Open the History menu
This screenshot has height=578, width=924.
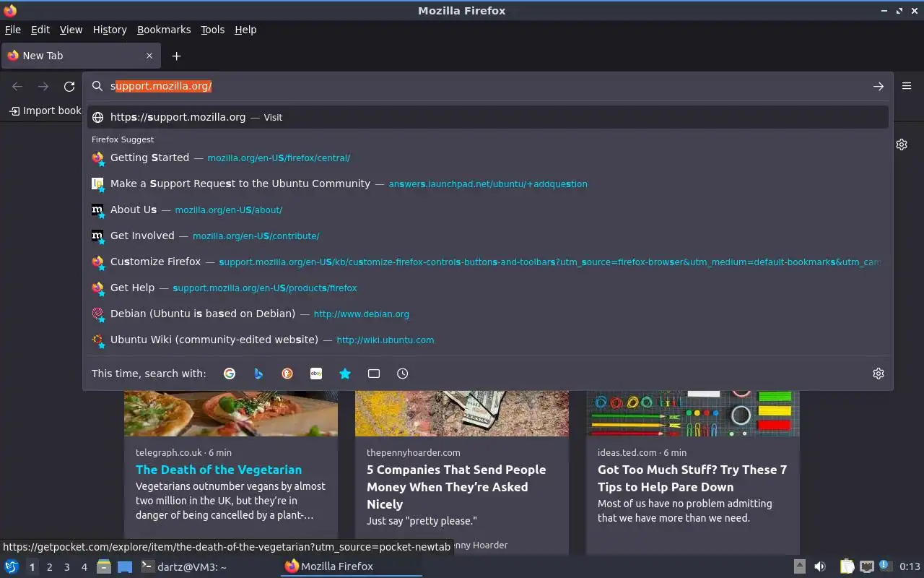tap(110, 30)
